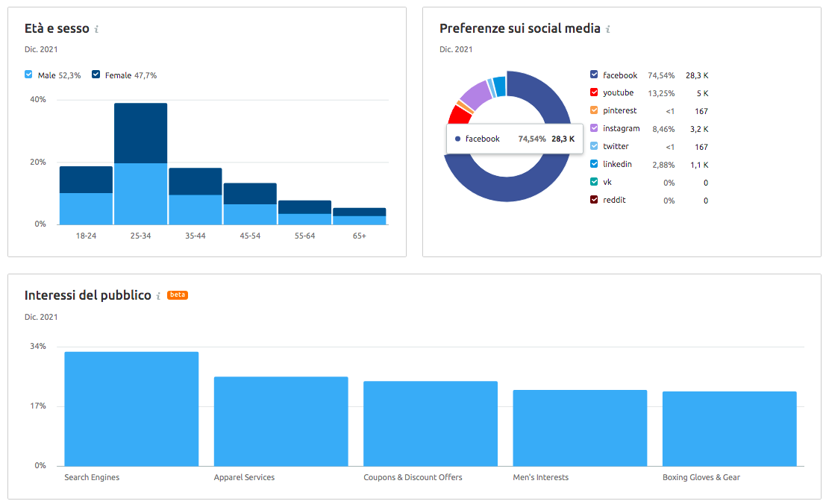The width and height of the screenshot is (826, 504).
Task: Toggle the facebook legend checkbox
Action: (594, 75)
